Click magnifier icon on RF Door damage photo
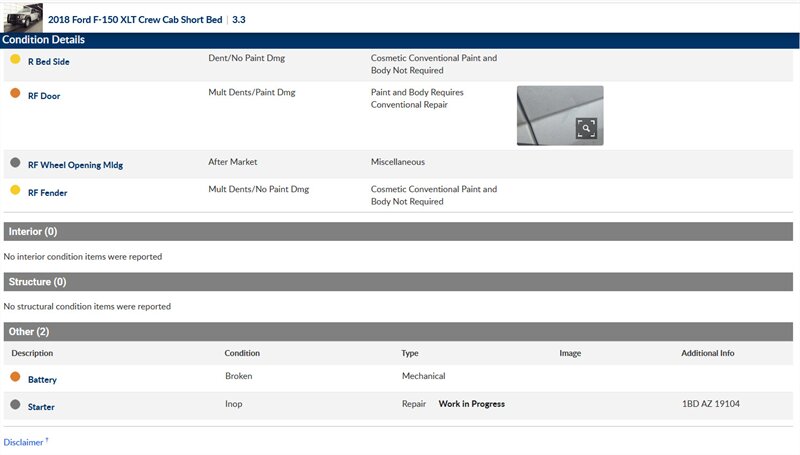The width and height of the screenshot is (800, 455). 586,128
